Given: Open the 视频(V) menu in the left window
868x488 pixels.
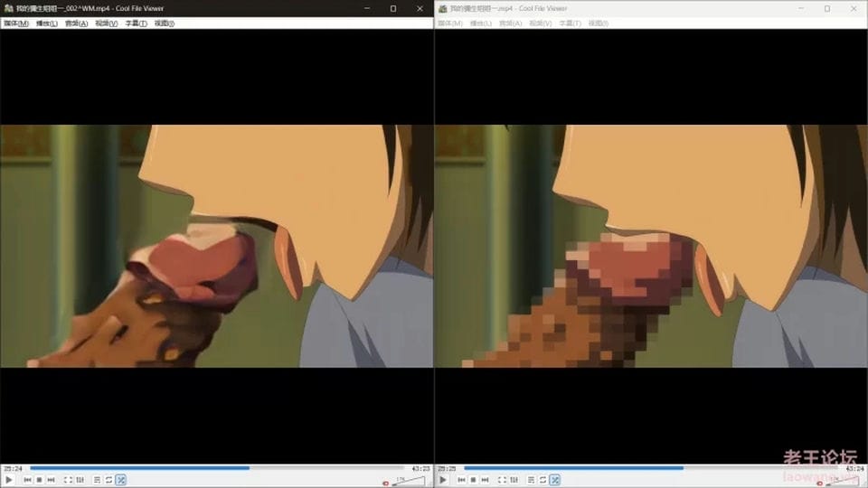Looking at the screenshot, I should 107,23.
